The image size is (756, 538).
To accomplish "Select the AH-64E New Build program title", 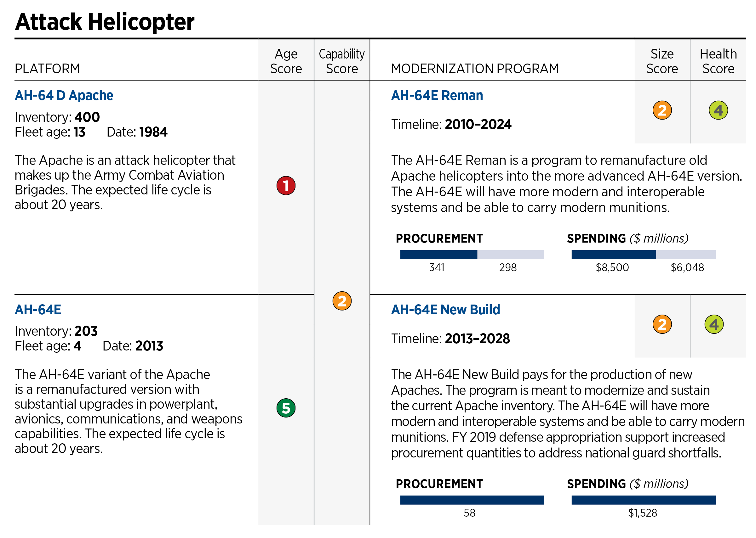I will click(x=445, y=310).
